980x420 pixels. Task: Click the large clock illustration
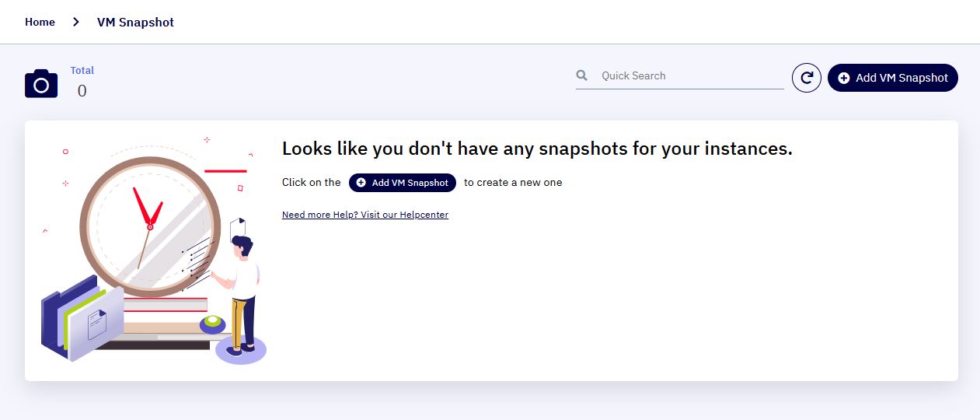point(151,226)
